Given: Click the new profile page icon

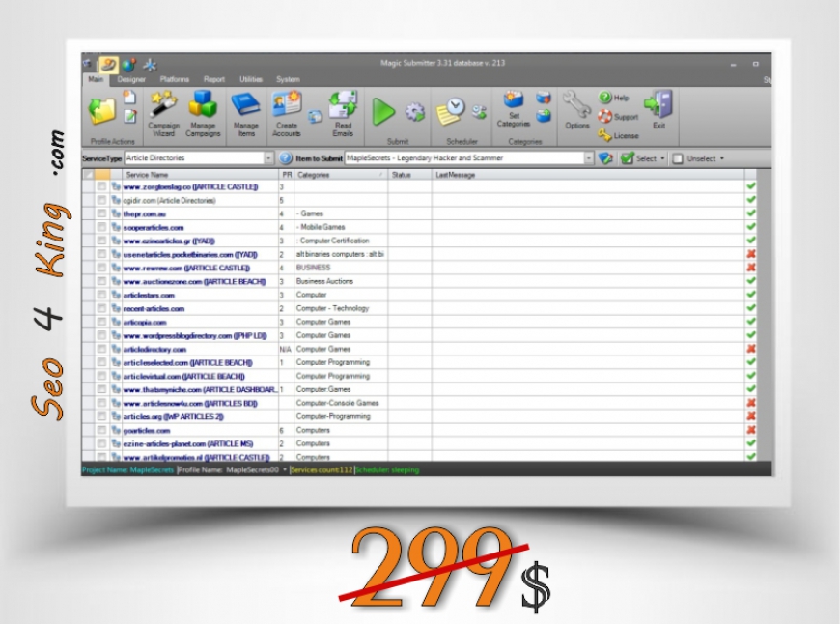Looking at the screenshot, I should pos(129,98).
